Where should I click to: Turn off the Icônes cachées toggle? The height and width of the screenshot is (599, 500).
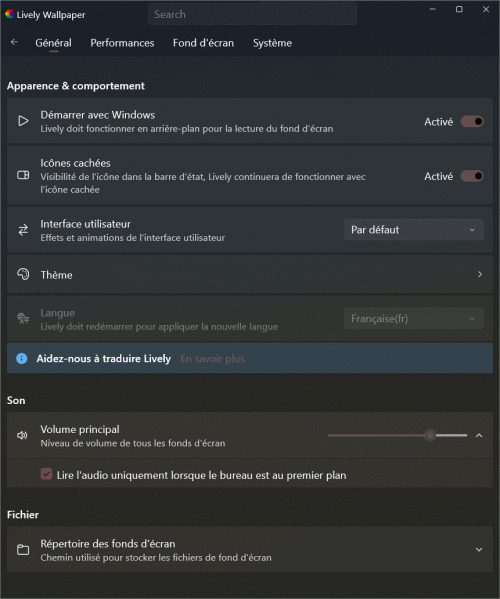[x=472, y=176]
